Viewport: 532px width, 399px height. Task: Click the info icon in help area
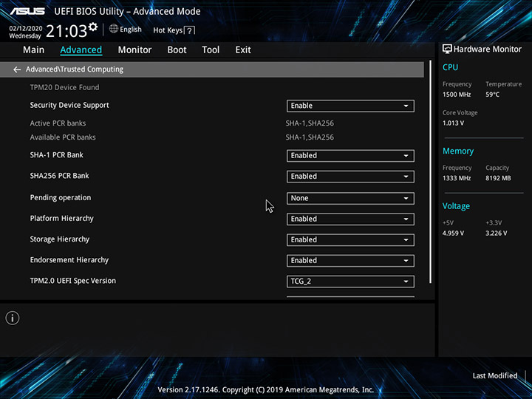(x=13, y=318)
